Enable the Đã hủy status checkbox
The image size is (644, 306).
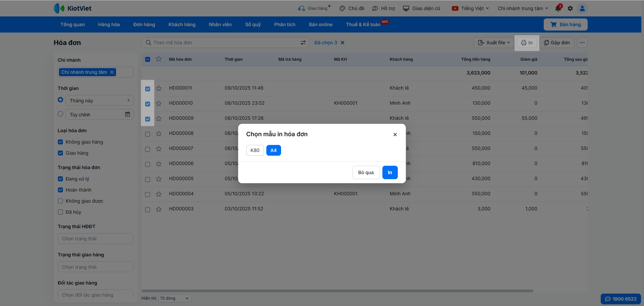tap(60, 212)
